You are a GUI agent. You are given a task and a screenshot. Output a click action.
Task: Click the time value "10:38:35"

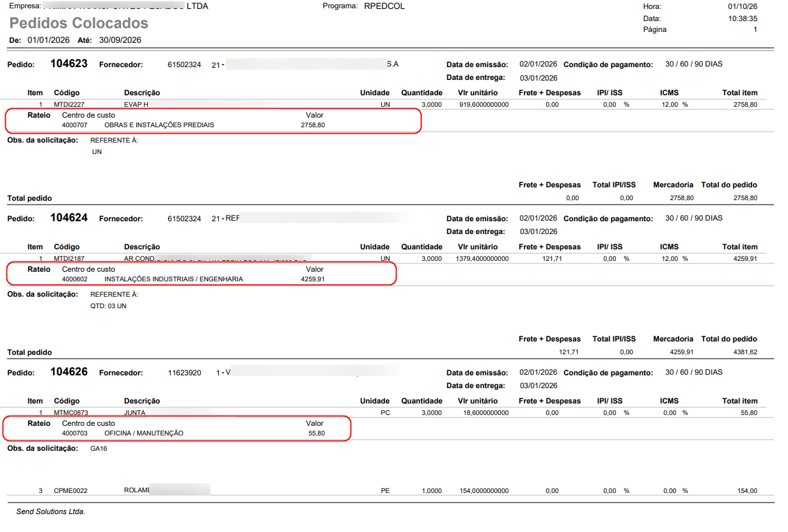(x=743, y=19)
